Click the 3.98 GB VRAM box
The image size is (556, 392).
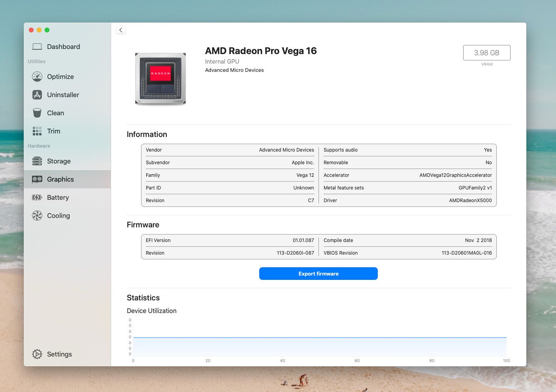[x=487, y=53]
